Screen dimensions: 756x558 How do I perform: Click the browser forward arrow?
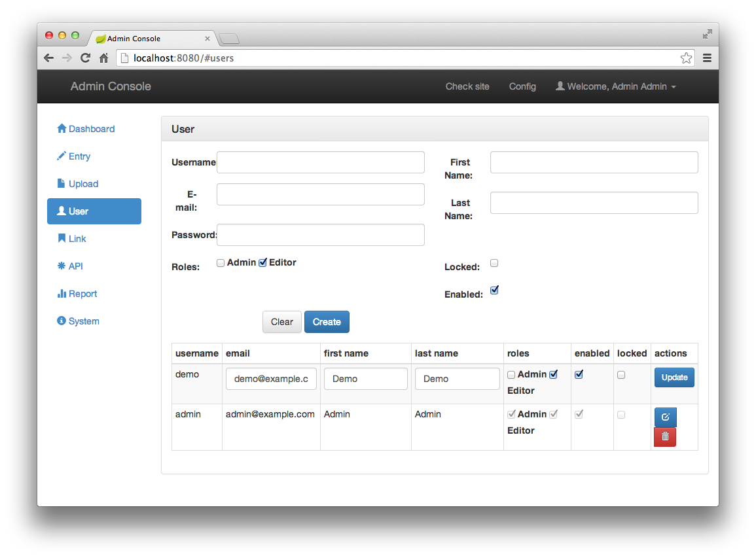click(67, 58)
